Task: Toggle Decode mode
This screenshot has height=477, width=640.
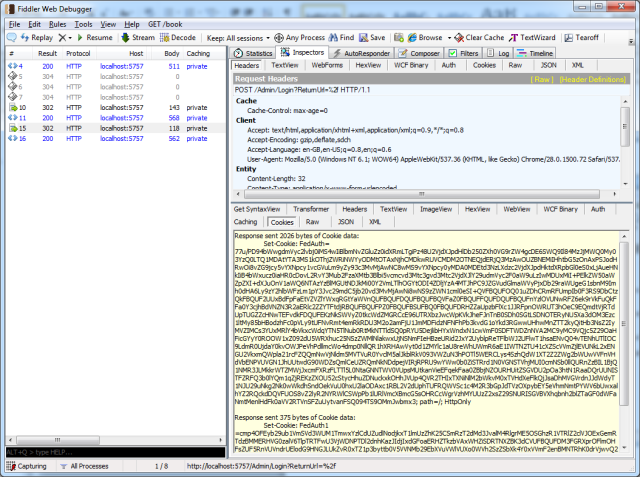Action: 178,38
